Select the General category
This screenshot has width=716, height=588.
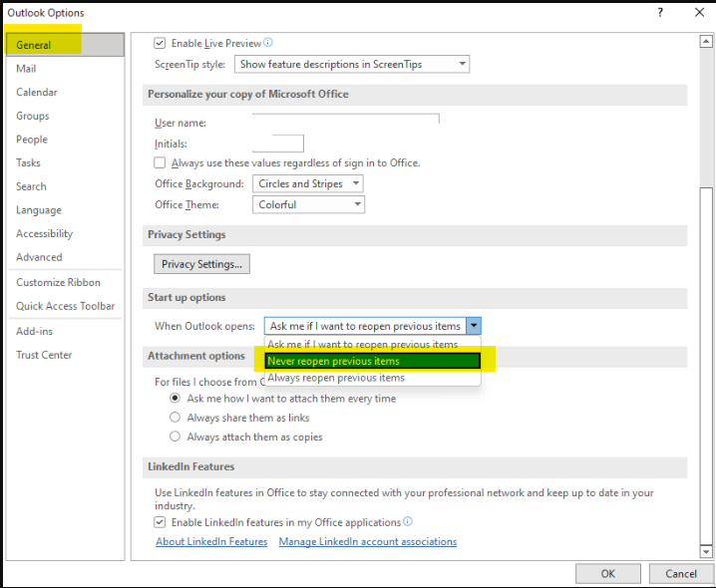65,45
